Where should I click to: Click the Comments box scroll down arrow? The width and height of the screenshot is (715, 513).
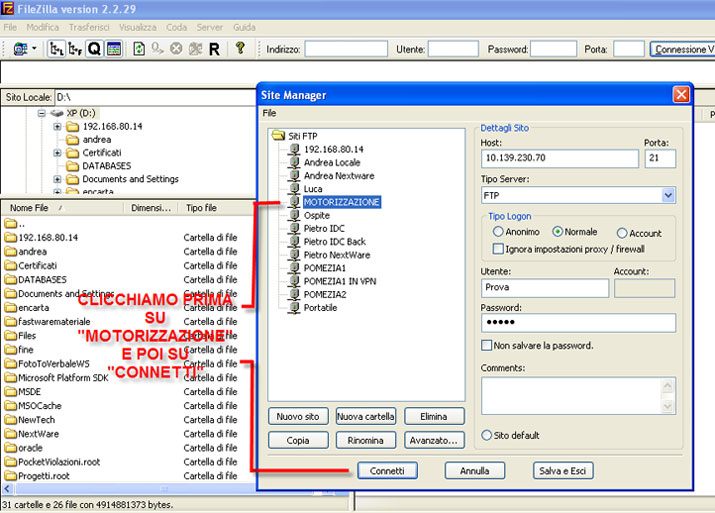pyautogui.click(x=668, y=406)
